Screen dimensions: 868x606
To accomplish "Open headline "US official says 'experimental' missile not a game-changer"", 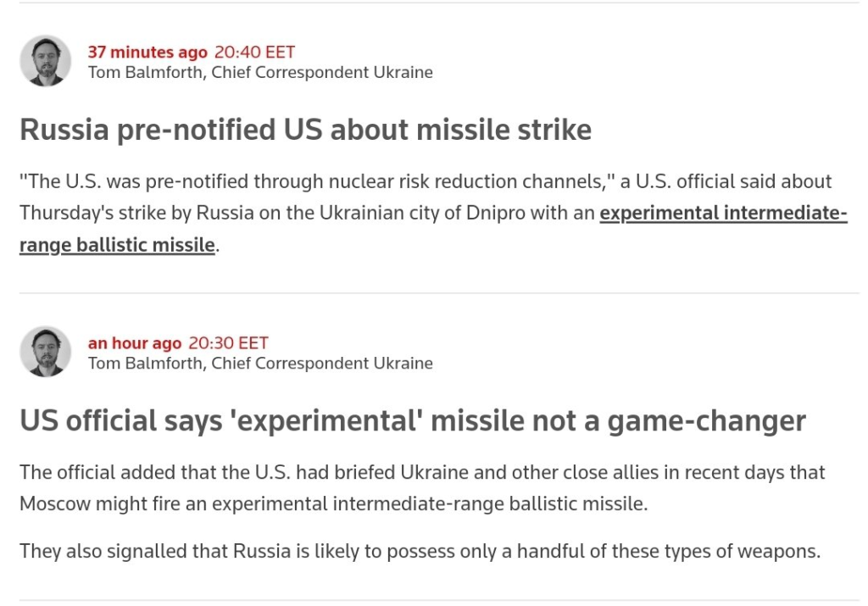I will (x=412, y=420).
